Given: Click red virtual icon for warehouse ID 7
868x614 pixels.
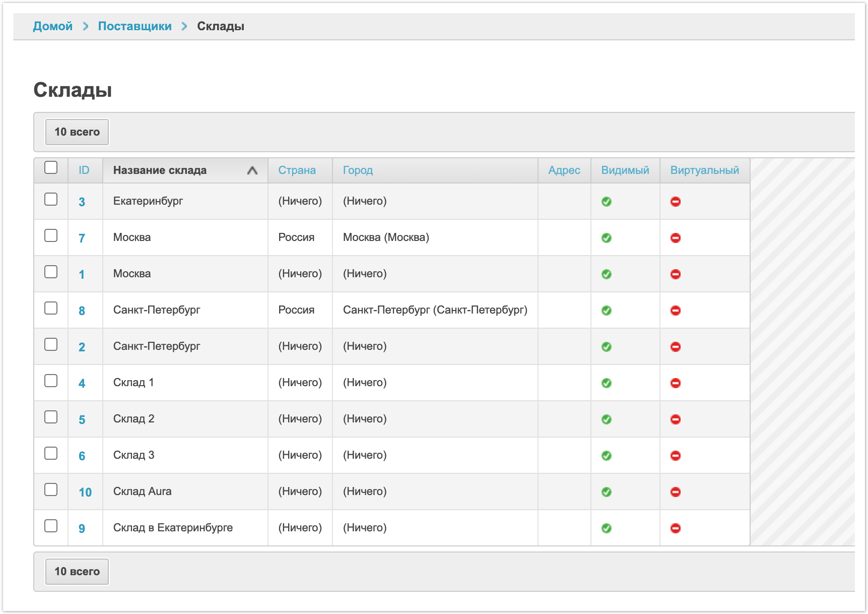Looking at the screenshot, I should [675, 238].
